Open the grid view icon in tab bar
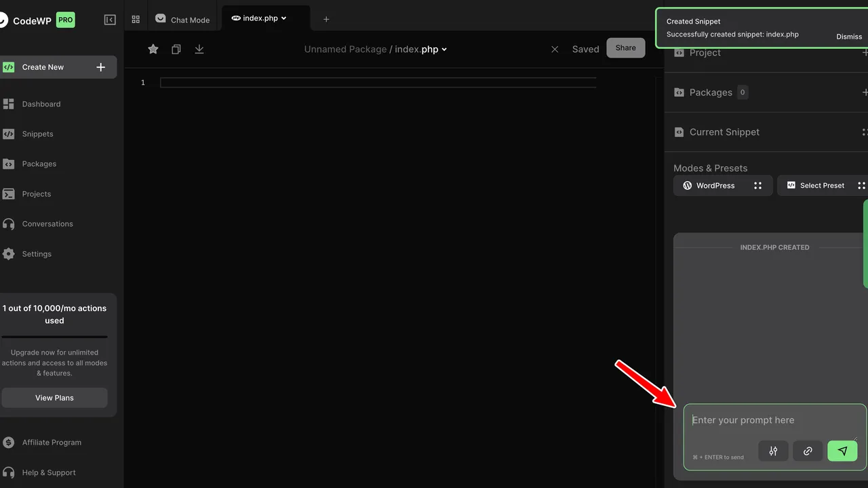The image size is (868, 488). [x=136, y=20]
